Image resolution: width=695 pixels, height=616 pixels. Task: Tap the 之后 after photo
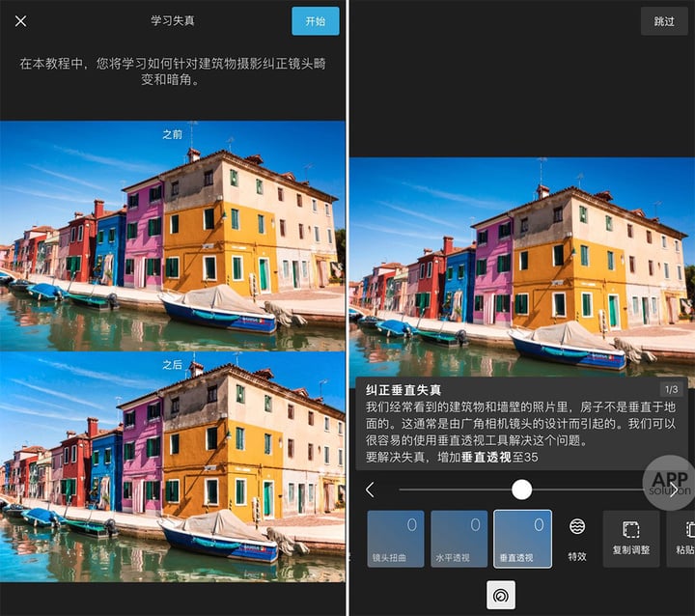(x=173, y=466)
